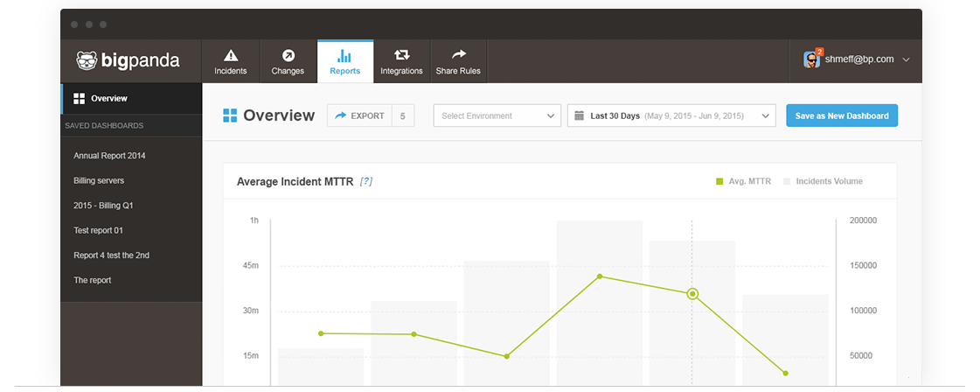This screenshot has height=392, width=980.
Task: Select the Reports tab
Action: point(345,61)
